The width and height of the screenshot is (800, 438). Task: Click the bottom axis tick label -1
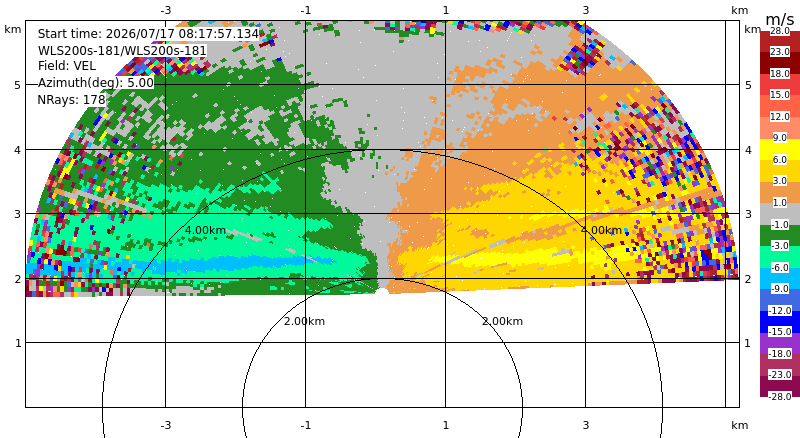pyautogui.click(x=306, y=425)
